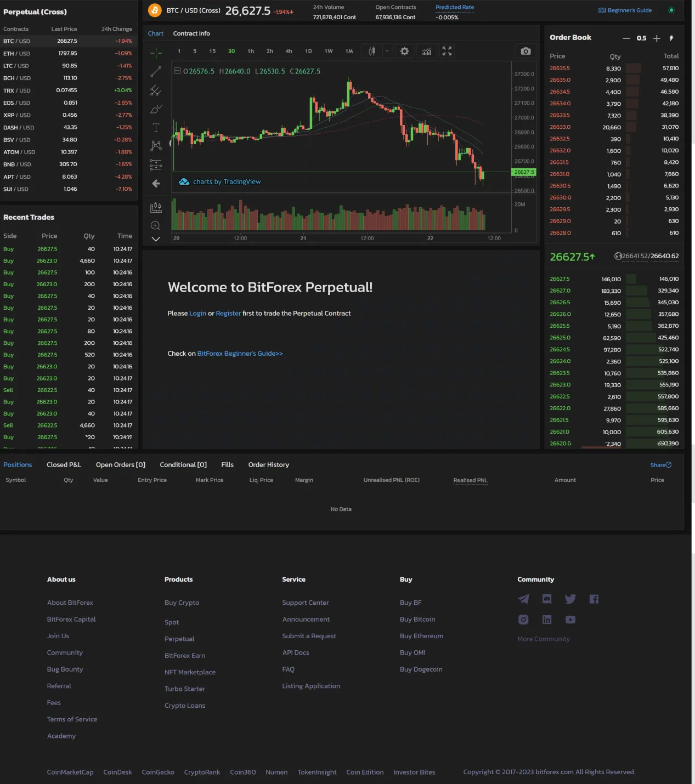Open the CoinMarketCap footer link
The width and height of the screenshot is (695, 784).
coord(70,772)
